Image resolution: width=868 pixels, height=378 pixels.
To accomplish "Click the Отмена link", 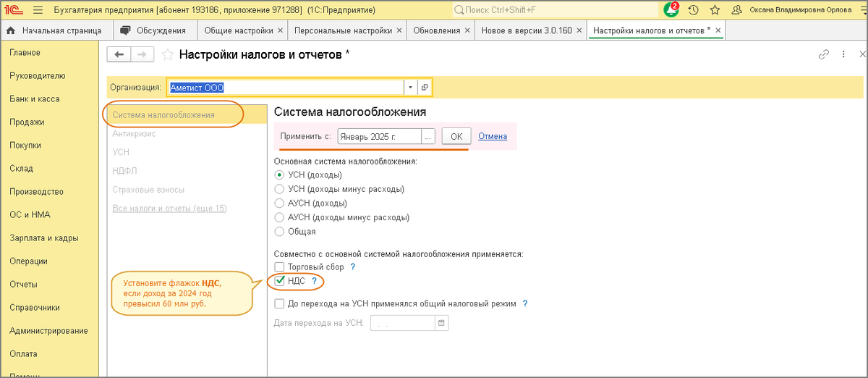I will pyautogui.click(x=493, y=136).
